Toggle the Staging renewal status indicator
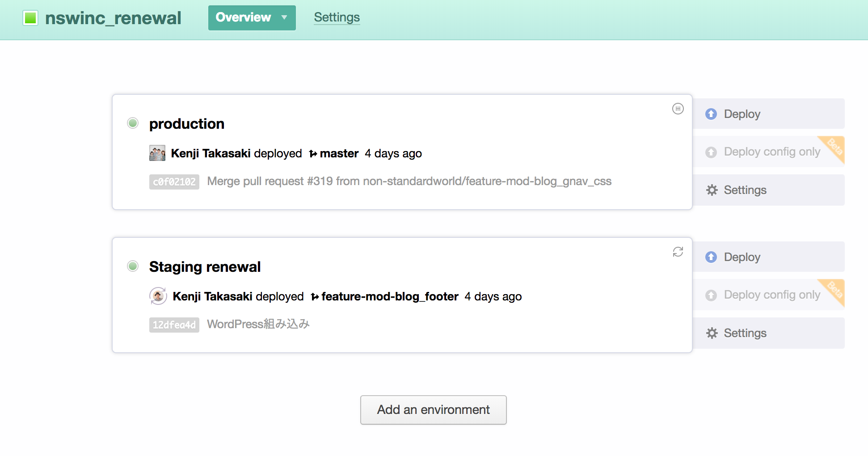Image resolution: width=868 pixels, height=456 pixels. point(132,266)
